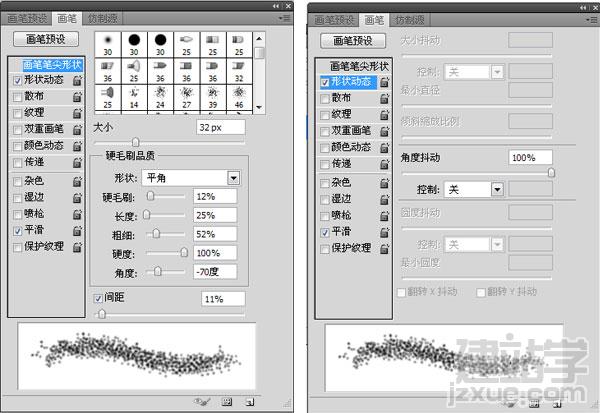Open left panel flyout menu icon

(285, 18)
